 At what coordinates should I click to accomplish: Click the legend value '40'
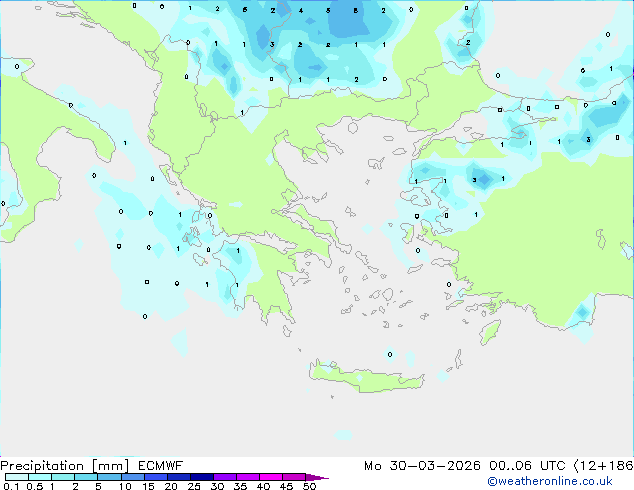click(263, 486)
